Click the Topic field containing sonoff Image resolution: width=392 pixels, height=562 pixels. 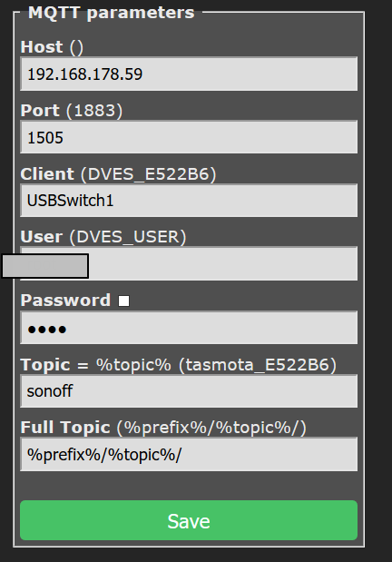[x=189, y=391]
